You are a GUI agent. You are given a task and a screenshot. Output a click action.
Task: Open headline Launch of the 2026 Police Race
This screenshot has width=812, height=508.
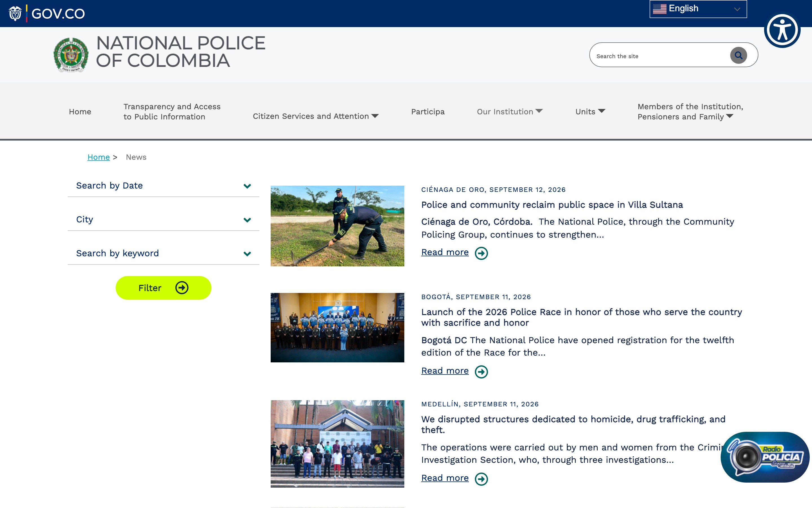(x=581, y=317)
